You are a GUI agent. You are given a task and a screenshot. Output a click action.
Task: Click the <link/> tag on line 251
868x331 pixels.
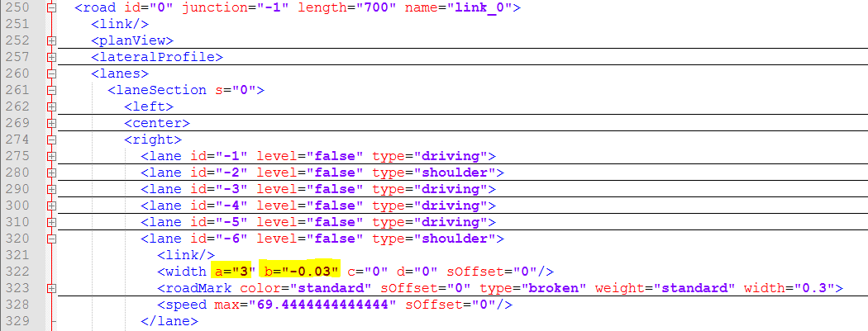[120, 24]
